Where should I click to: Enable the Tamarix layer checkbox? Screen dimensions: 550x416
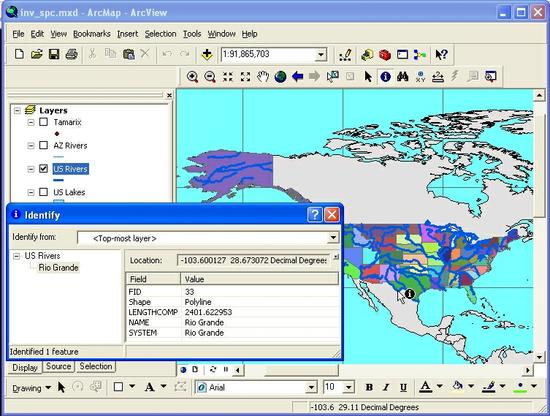click(43, 122)
